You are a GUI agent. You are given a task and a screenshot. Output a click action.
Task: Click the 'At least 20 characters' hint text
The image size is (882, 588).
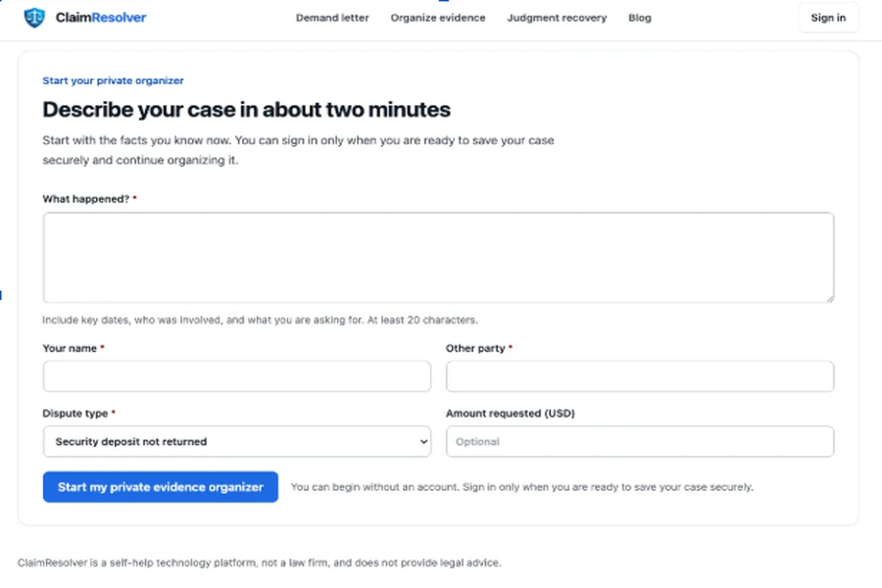(422, 320)
